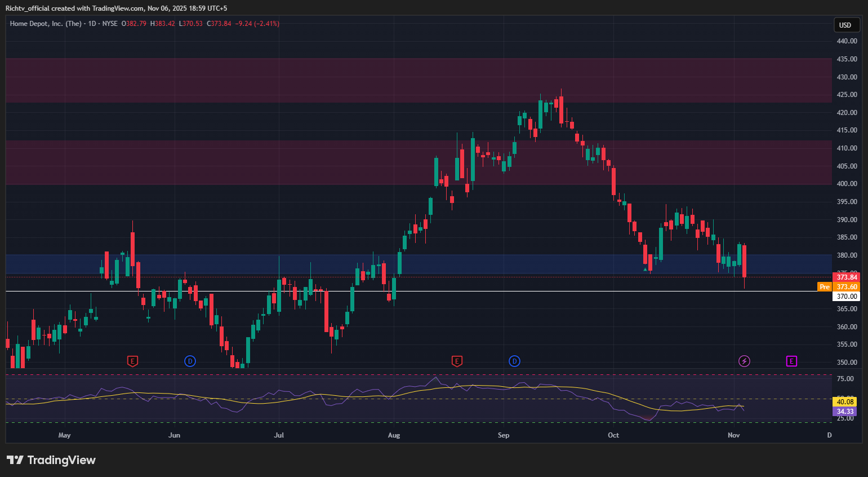Click the yellow 40.08 RSI average label
Screen dimensions: 868x477
tap(845, 402)
